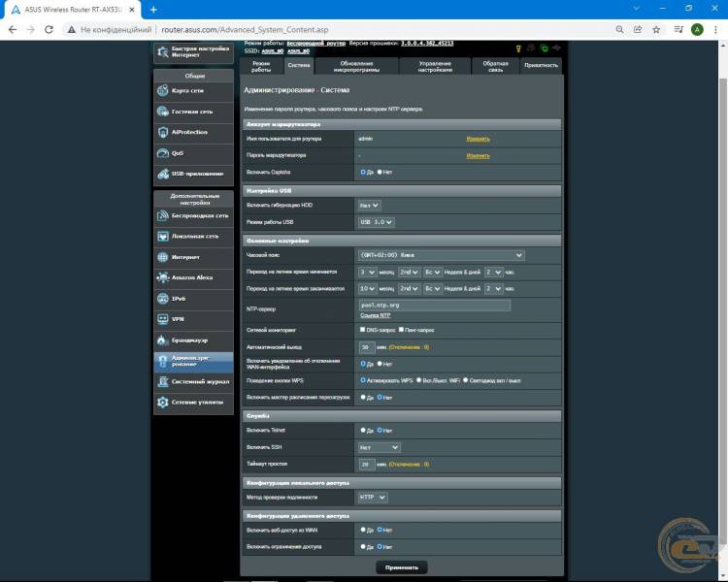
Task: Open the time zone dropdown (GMT+02:00)
Action: (x=442, y=255)
